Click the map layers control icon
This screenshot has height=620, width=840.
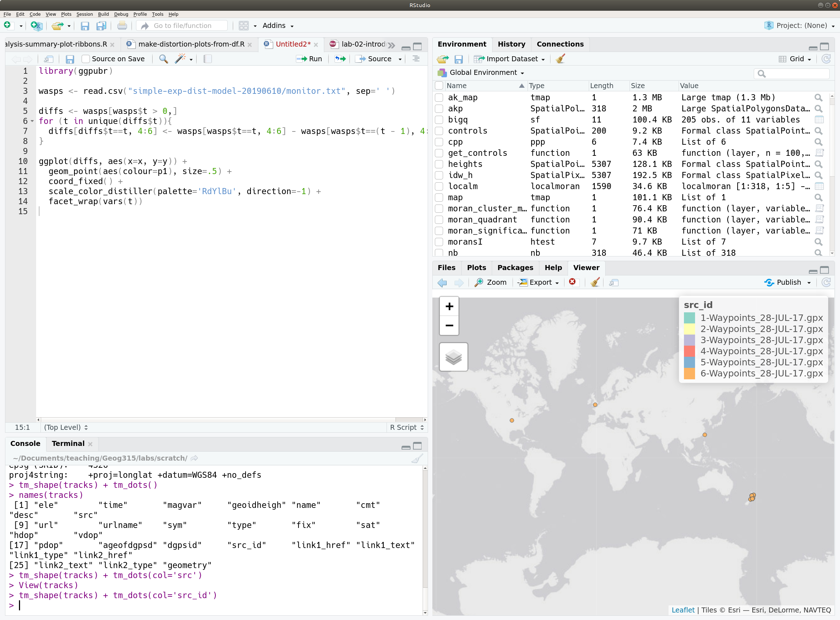click(453, 356)
